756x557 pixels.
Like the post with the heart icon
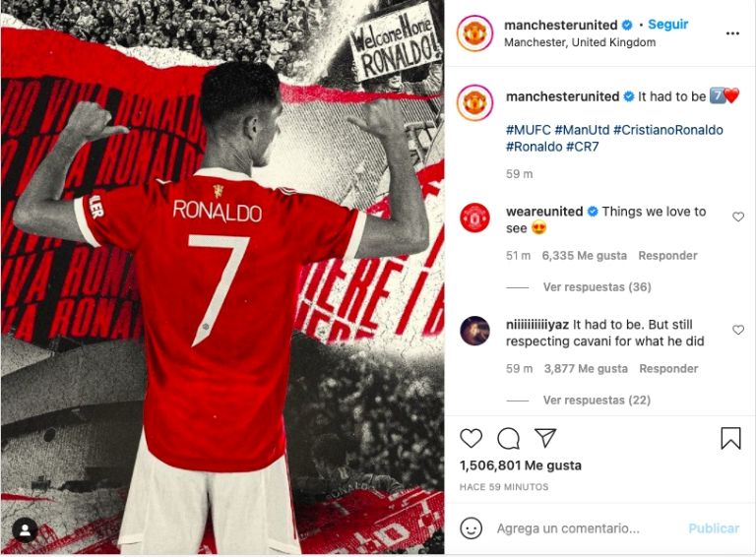click(x=472, y=439)
